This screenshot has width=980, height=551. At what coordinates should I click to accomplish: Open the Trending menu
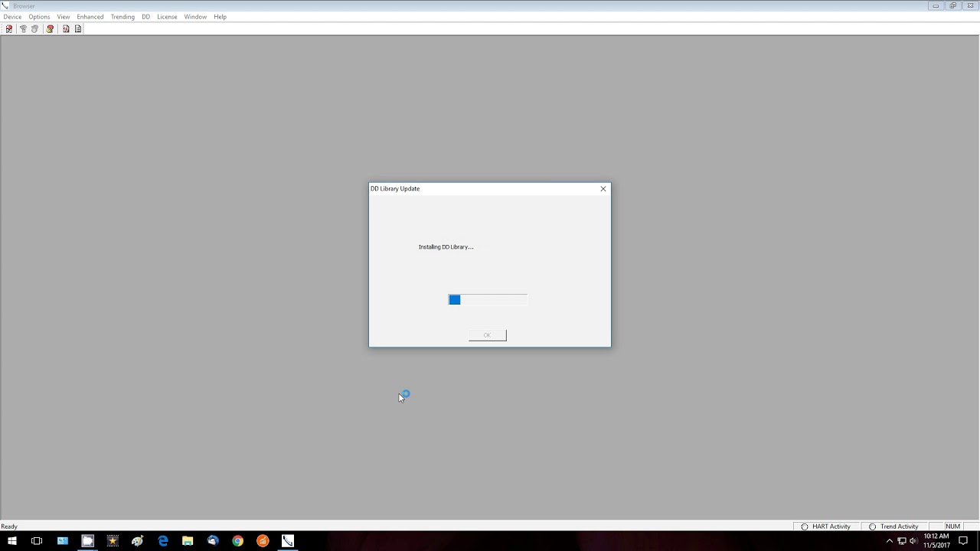[122, 17]
